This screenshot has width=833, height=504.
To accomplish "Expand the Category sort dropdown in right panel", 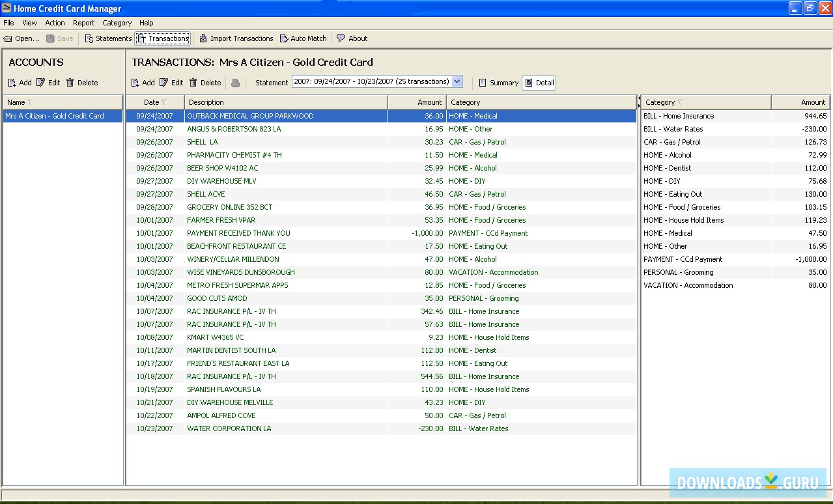I will [x=681, y=102].
